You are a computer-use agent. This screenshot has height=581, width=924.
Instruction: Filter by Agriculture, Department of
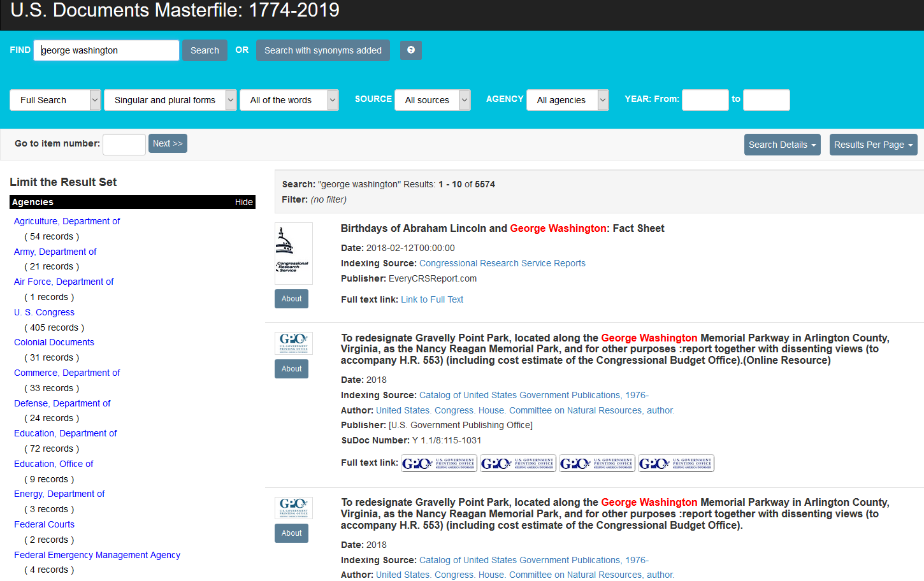click(67, 221)
